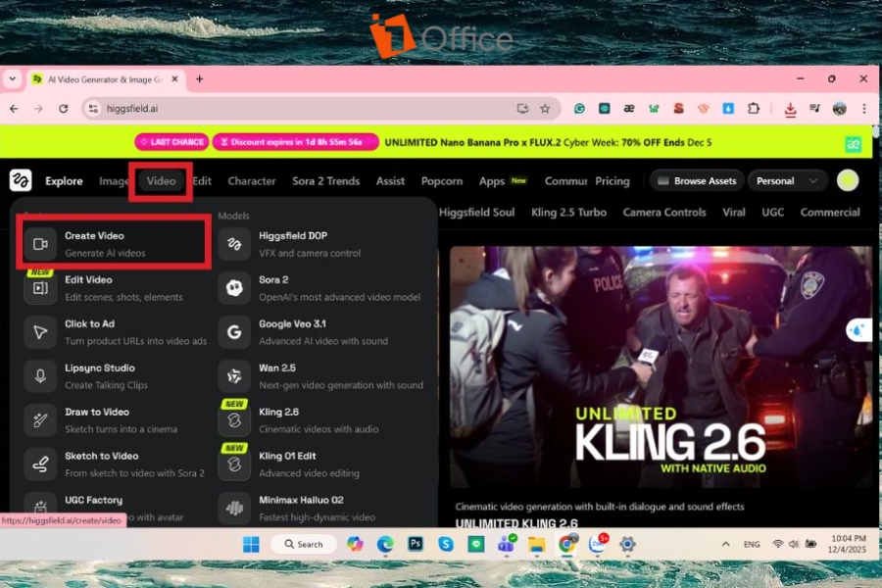Select the Viral category tab
Image resolution: width=882 pixels, height=588 pixels.
click(733, 212)
